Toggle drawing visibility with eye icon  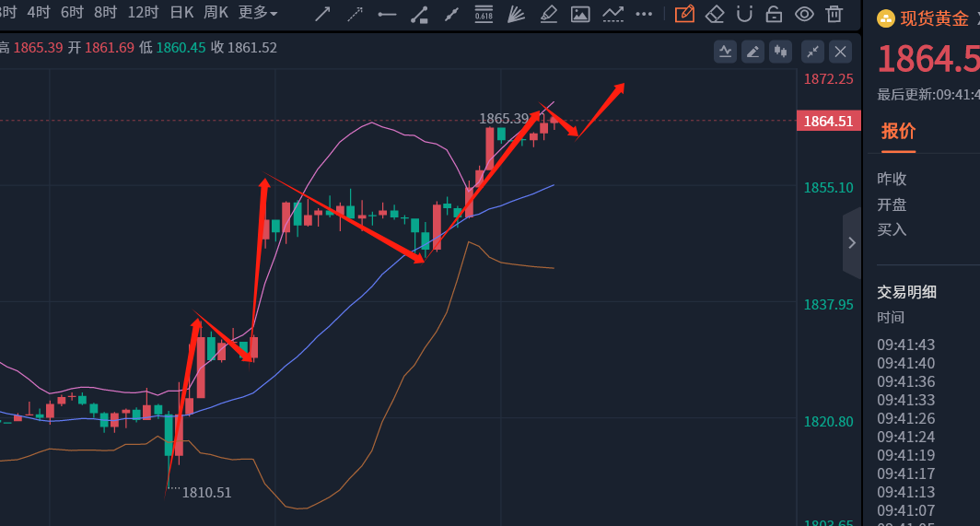[804, 14]
